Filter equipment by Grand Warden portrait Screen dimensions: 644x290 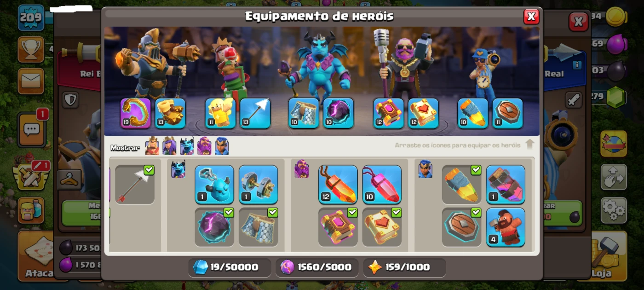click(x=204, y=146)
